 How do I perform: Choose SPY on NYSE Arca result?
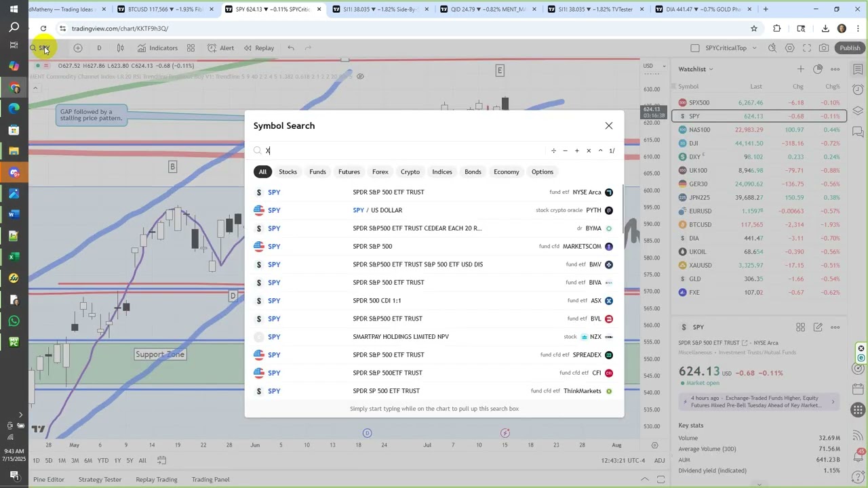click(x=434, y=192)
